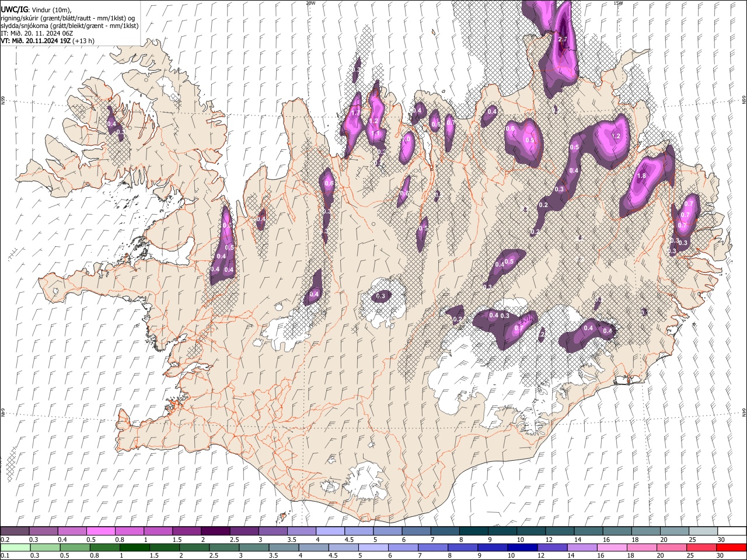The image size is (747, 560).
Task: Select the bright red 30 swatch, bottom row
Action: (731, 547)
